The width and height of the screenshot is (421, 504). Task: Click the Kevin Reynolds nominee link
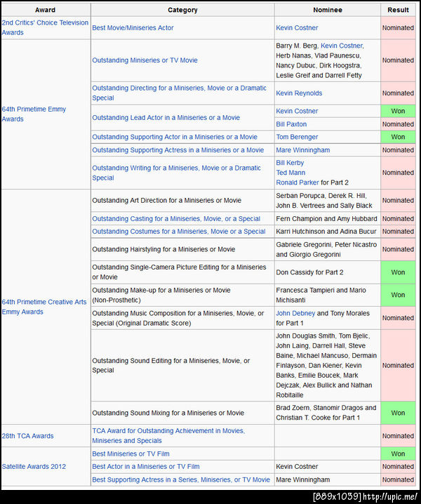(299, 93)
